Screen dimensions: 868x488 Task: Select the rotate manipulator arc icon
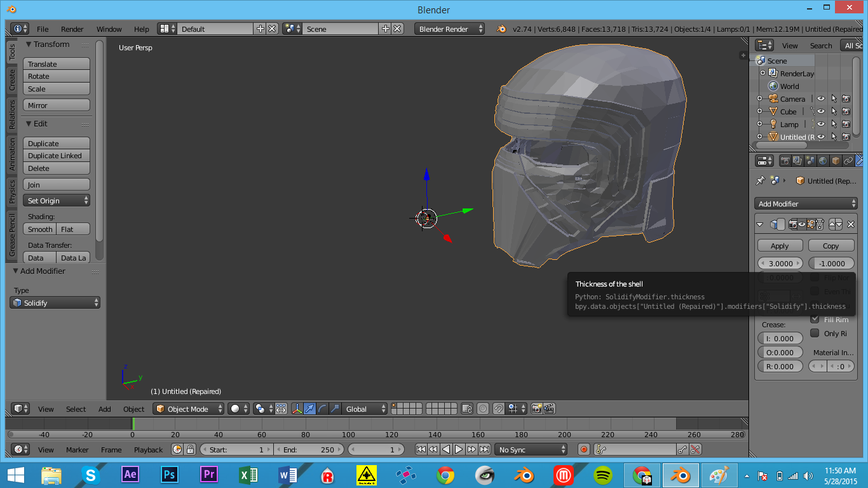point(322,409)
